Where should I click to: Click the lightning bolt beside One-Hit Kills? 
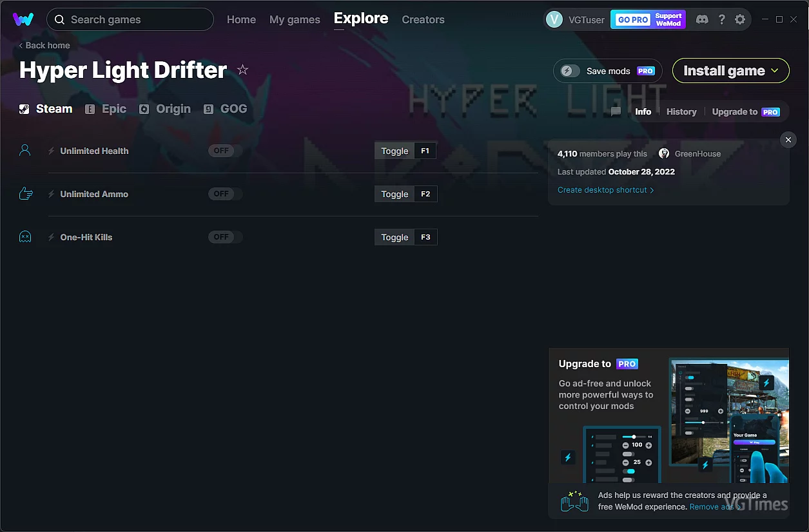pyautogui.click(x=51, y=237)
